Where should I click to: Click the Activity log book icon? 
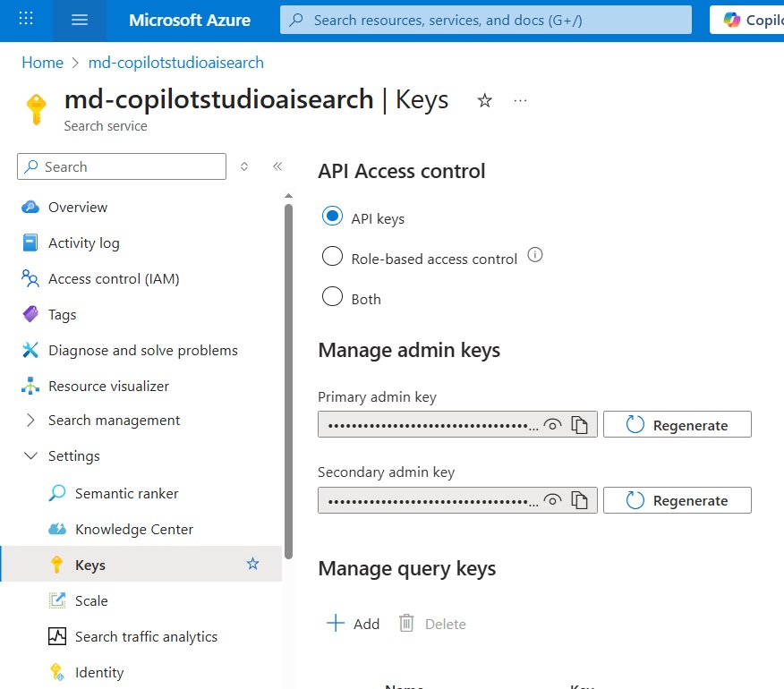pos(30,243)
